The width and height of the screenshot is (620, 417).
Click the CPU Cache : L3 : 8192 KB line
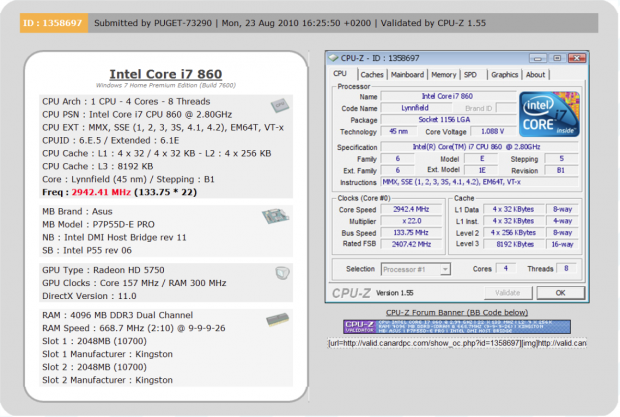(x=98, y=166)
